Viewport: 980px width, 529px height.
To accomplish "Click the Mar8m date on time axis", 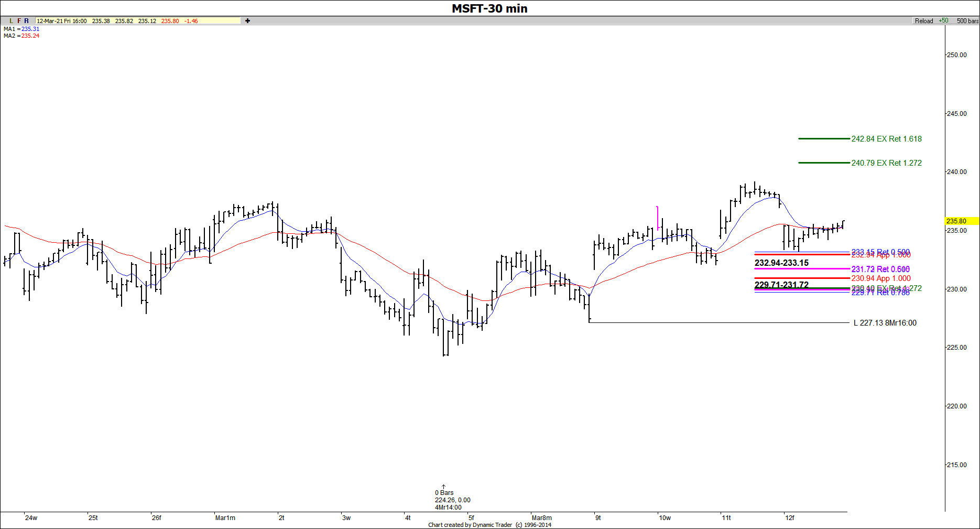I will [541, 518].
